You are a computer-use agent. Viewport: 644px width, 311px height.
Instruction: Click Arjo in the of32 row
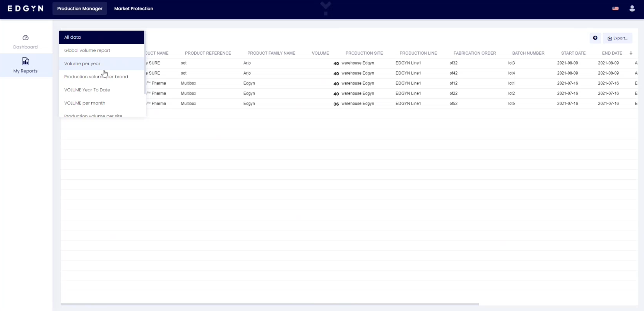click(x=247, y=63)
